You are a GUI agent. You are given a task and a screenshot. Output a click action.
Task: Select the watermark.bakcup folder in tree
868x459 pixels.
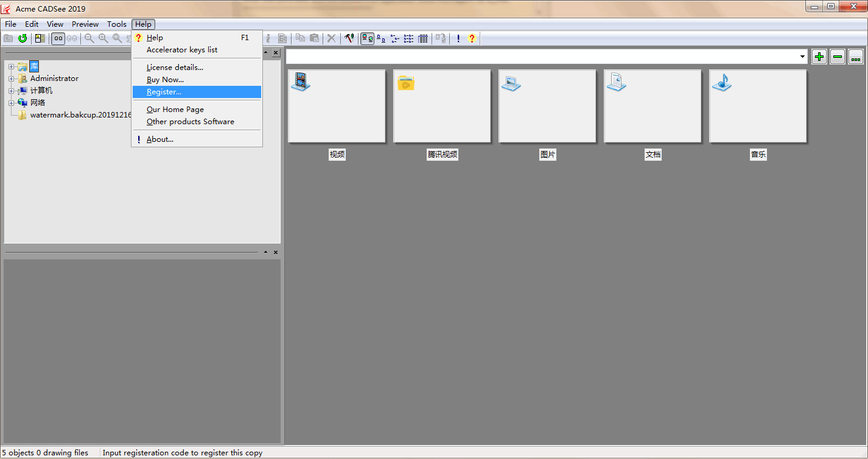[80, 115]
